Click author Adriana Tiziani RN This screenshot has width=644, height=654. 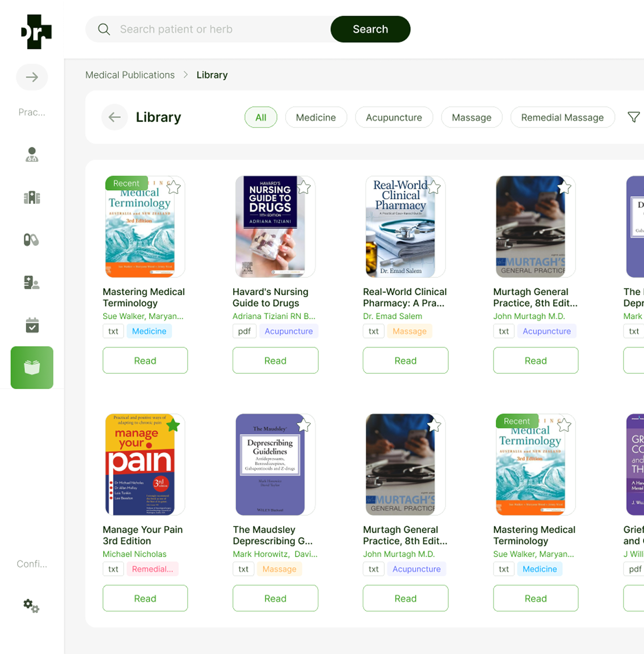(x=274, y=316)
